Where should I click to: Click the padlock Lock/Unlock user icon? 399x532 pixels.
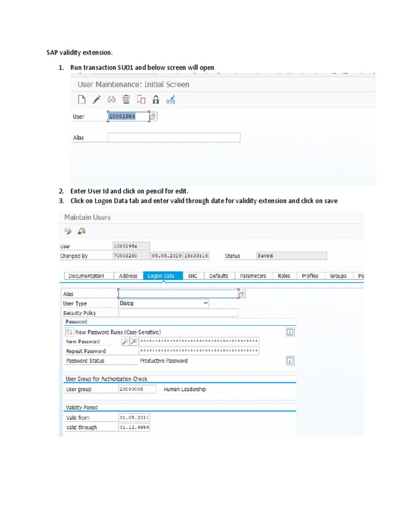156,99
